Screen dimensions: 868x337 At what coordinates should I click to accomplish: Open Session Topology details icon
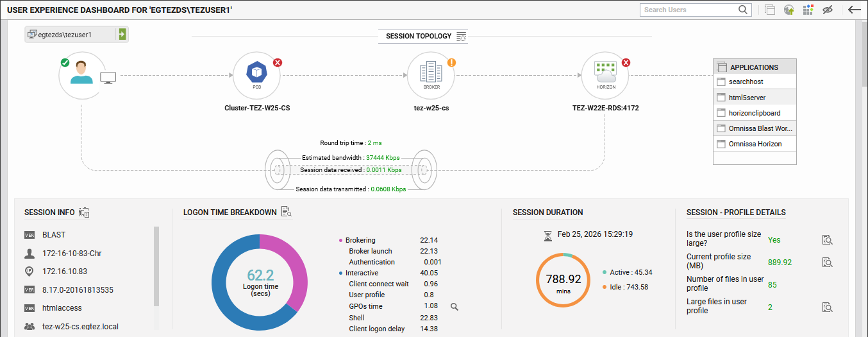(x=462, y=37)
